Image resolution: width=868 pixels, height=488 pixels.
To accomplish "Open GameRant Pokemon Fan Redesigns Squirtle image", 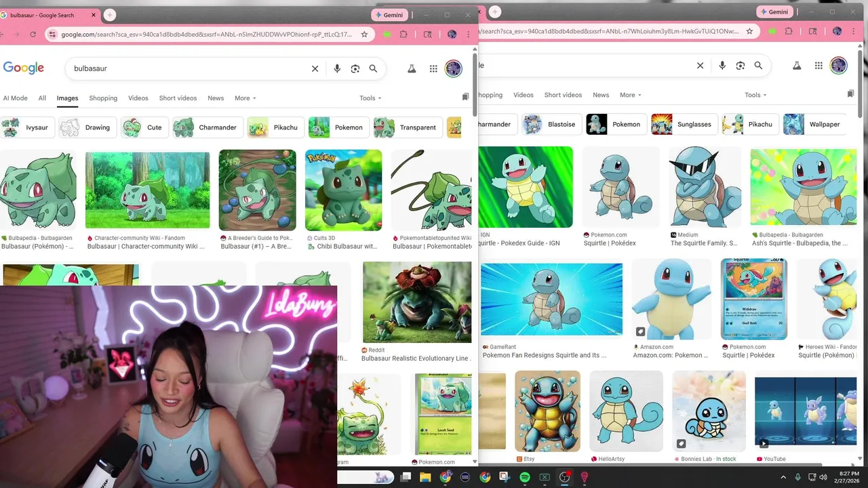I will pyautogui.click(x=551, y=299).
